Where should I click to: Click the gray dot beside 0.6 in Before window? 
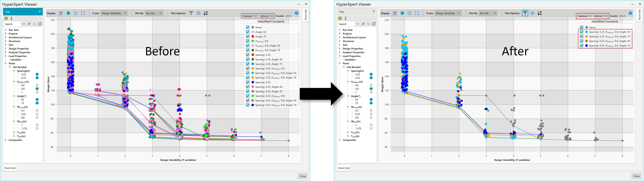(37, 85)
